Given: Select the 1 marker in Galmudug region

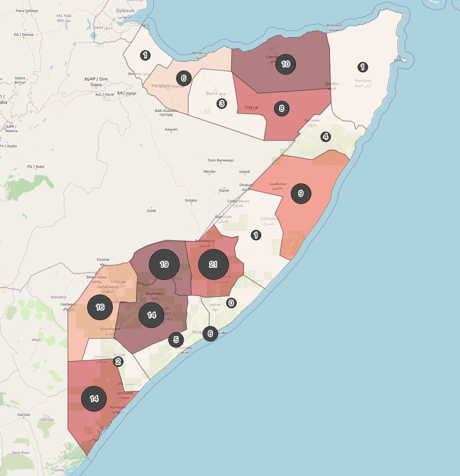Looking at the screenshot, I should coord(256,235).
